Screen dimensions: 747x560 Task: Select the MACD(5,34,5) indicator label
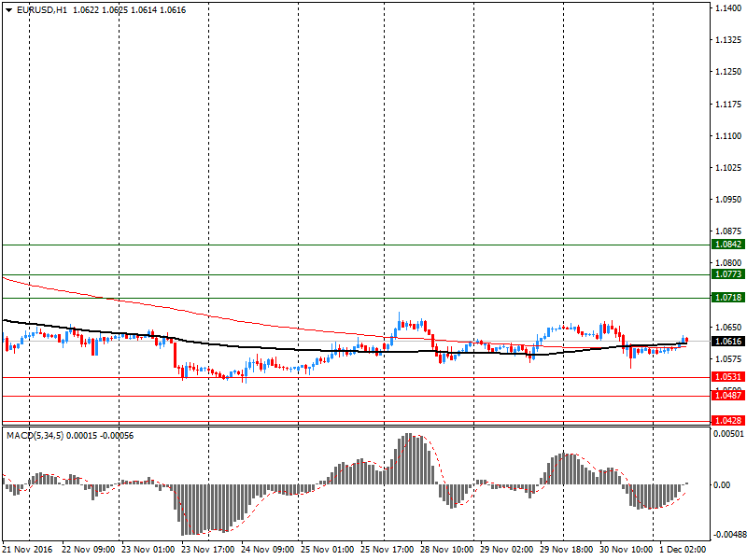[35, 436]
